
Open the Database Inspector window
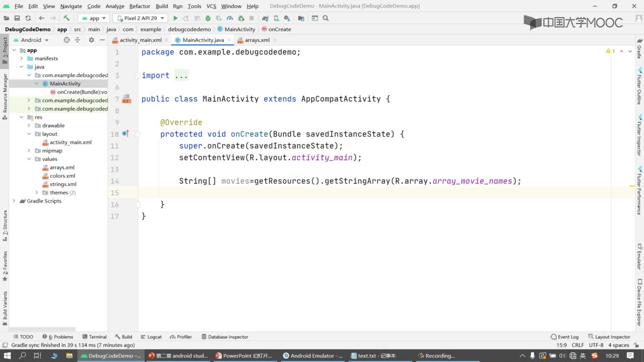224,337
